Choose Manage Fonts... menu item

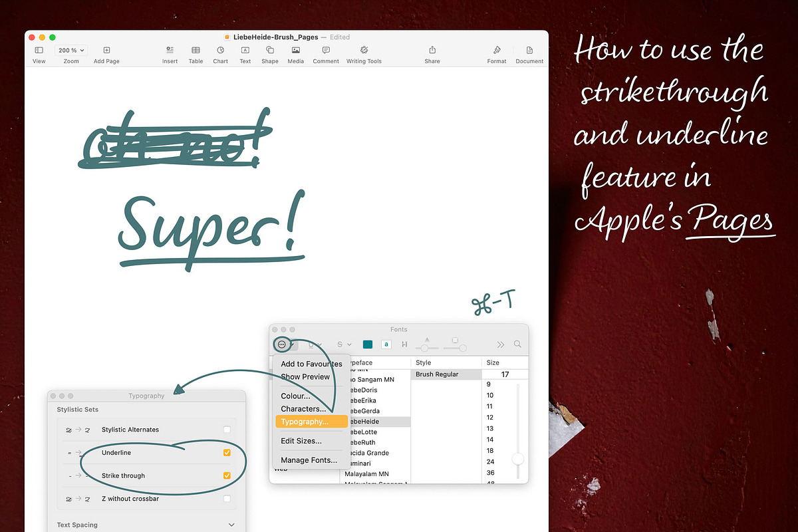pos(311,460)
